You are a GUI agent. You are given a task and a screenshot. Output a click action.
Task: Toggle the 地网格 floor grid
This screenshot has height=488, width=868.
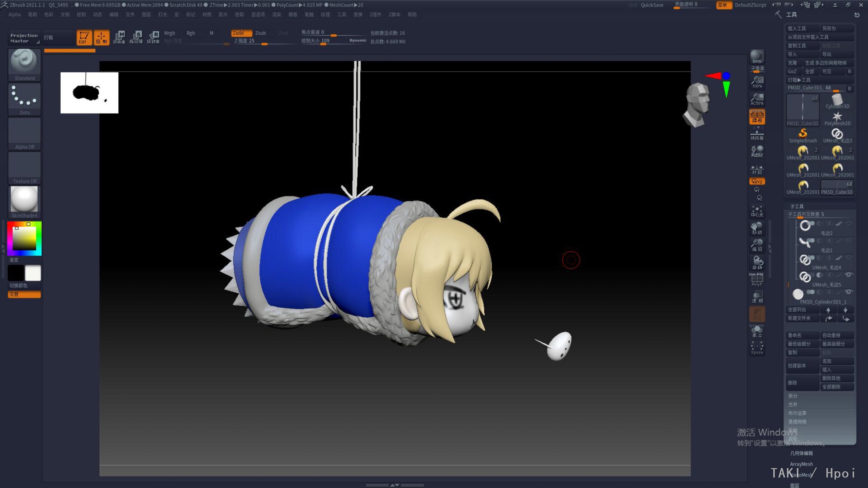tap(757, 134)
